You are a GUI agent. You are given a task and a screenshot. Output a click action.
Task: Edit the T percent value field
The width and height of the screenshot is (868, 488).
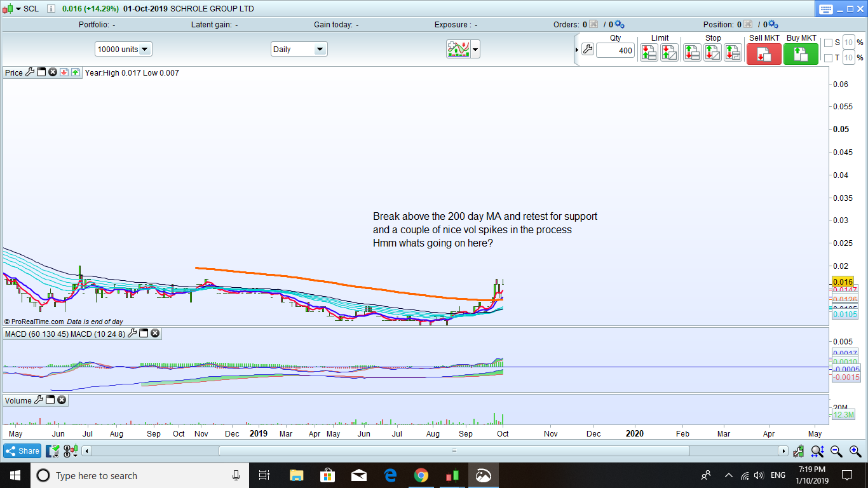tap(849, 58)
